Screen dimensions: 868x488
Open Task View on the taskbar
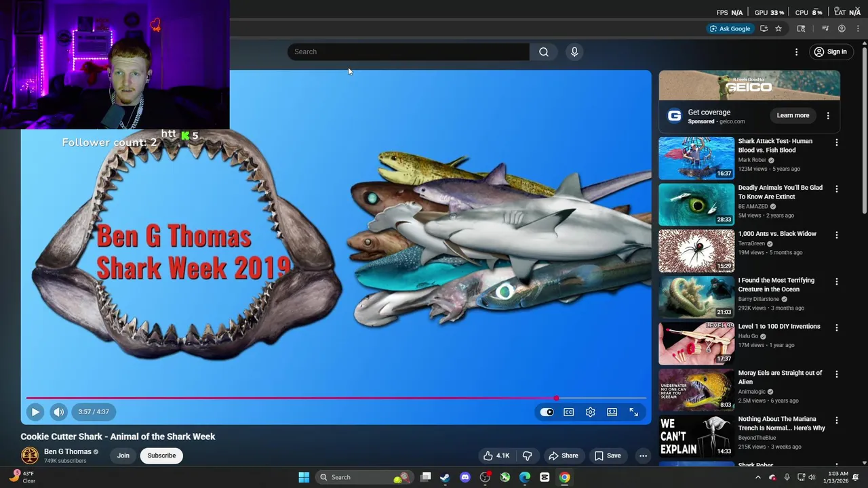pos(425,477)
